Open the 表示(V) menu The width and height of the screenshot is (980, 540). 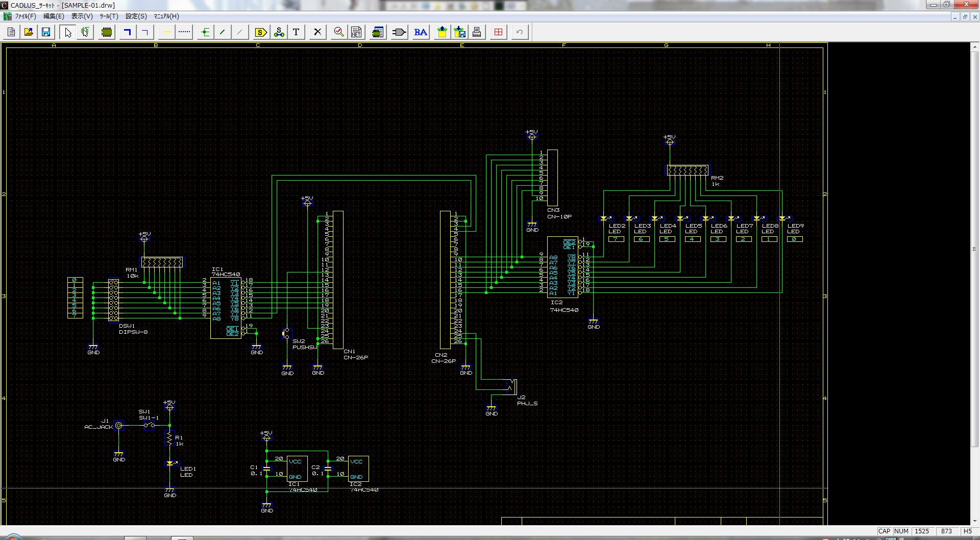[82, 16]
